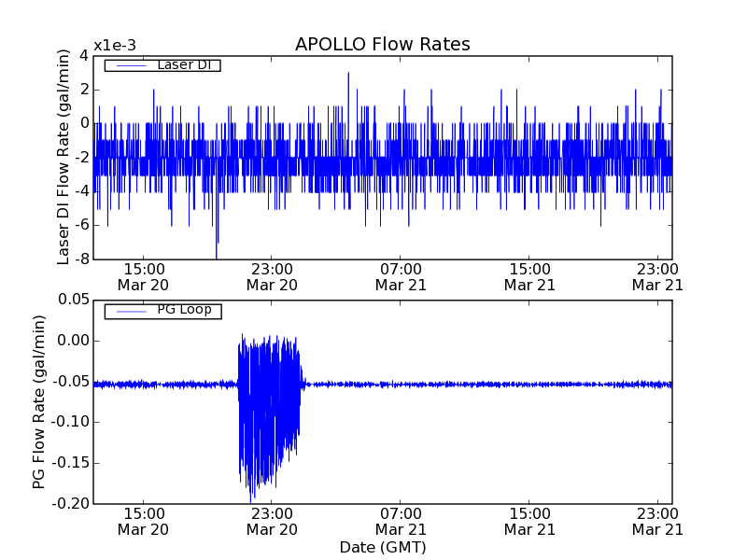
Task: Click the 'PG Flow Rate (gal/min)' axis label
Action: click(38, 402)
